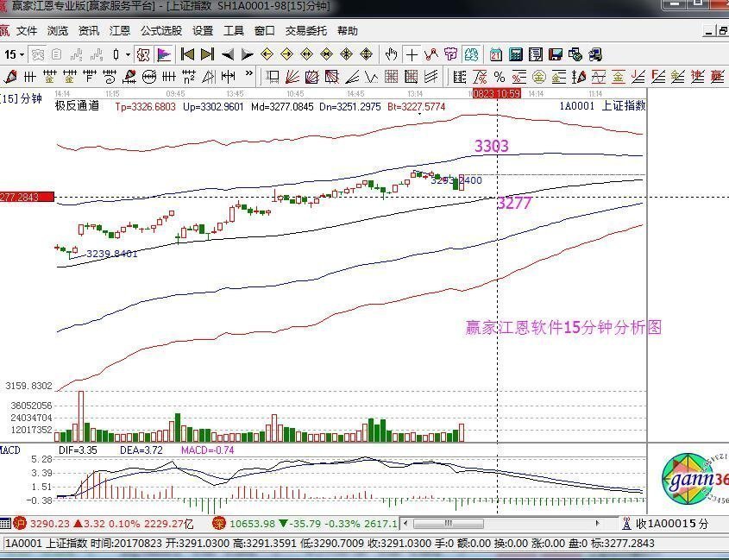This screenshot has width=729, height=560.
Task: Toggle the crosshair cursor tool
Action: (412, 55)
